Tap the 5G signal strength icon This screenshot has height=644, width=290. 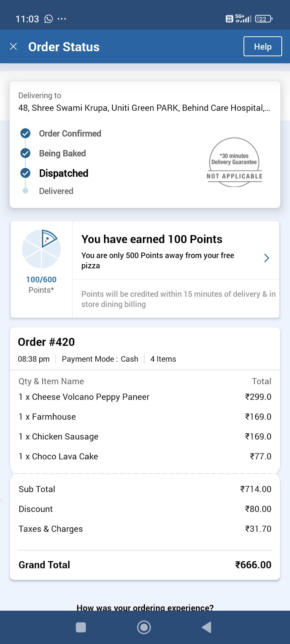(x=243, y=18)
